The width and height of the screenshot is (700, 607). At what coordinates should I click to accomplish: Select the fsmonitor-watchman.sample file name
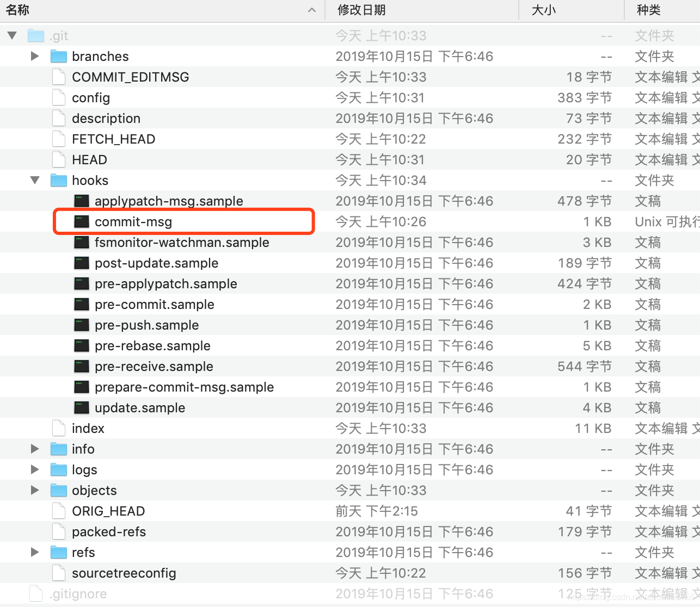(182, 243)
